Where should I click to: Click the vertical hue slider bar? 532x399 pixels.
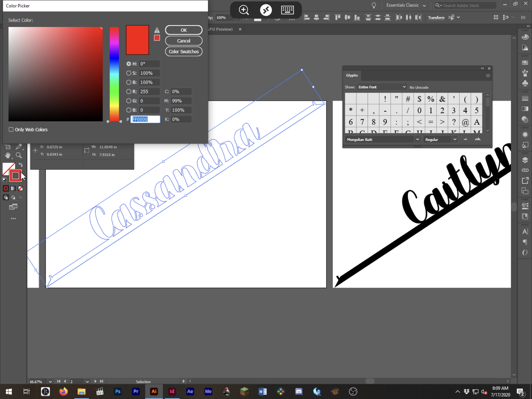(114, 74)
